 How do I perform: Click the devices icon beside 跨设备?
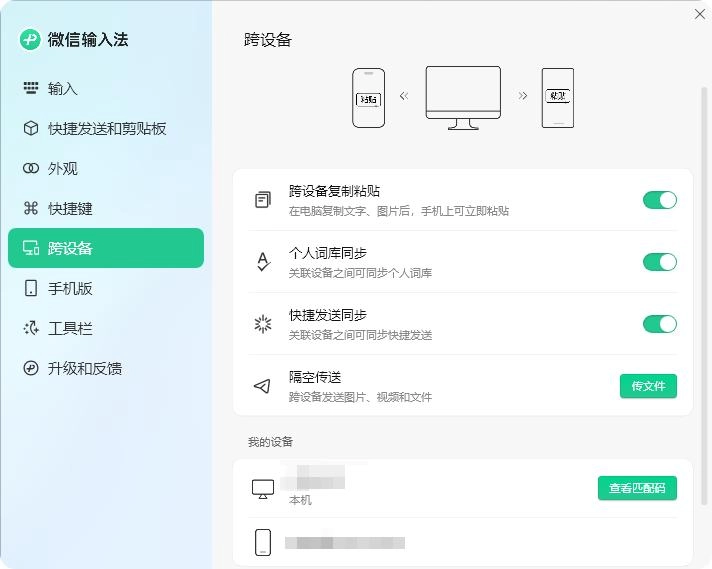coord(31,248)
